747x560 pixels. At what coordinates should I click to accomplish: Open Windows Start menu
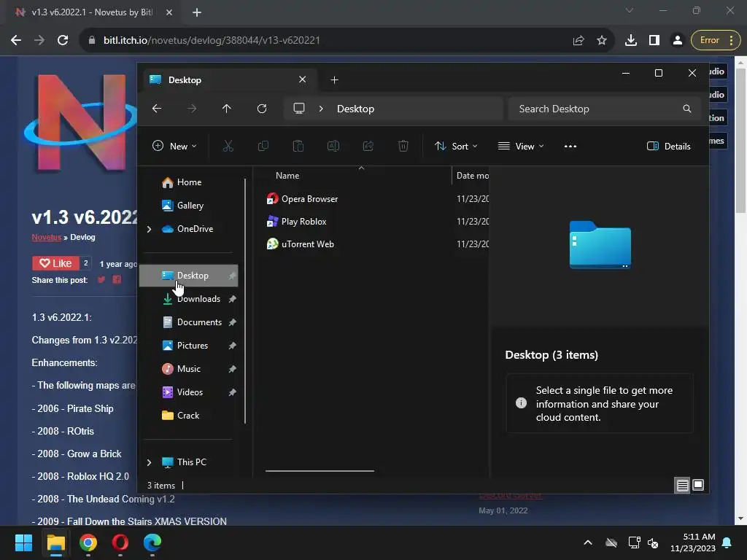click(23, 542)
